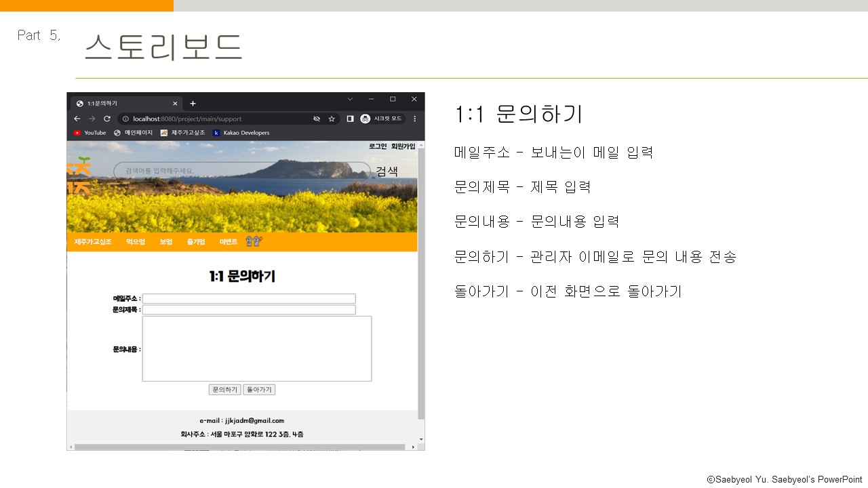Click the crossed-eye tracking protection icon

pos(316,119)
